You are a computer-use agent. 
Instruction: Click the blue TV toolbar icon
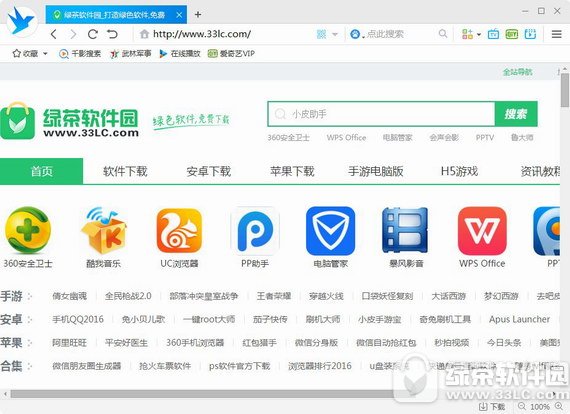[x=493, y=34]
